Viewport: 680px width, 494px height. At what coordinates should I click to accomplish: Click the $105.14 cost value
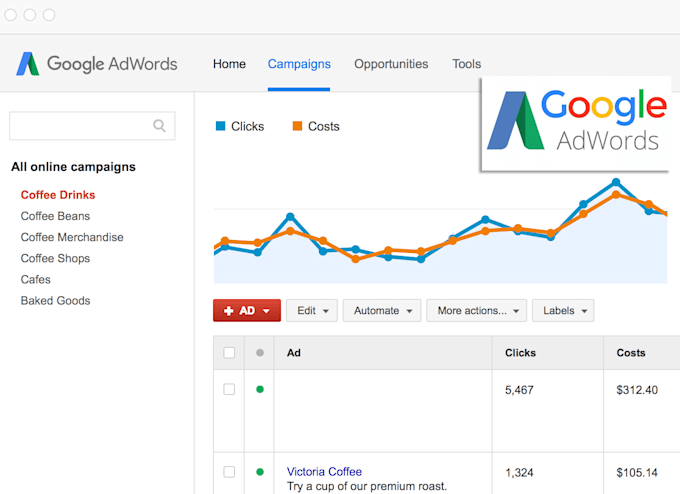tap(637, 472)
